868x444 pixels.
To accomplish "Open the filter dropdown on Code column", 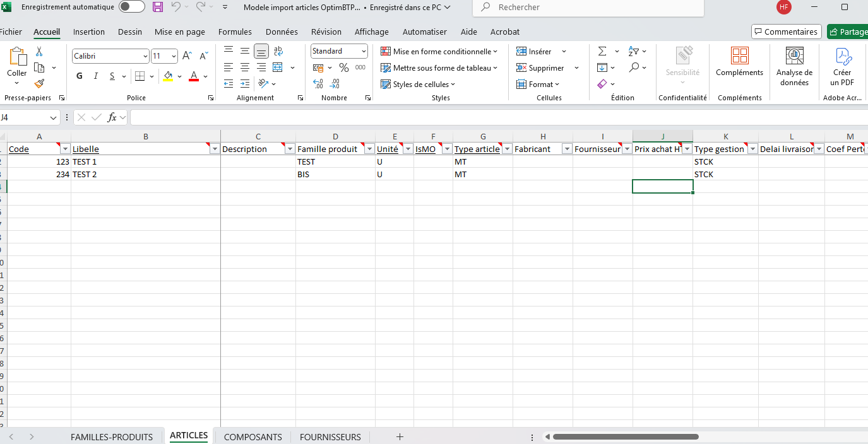I will click(x=65, y=148).
